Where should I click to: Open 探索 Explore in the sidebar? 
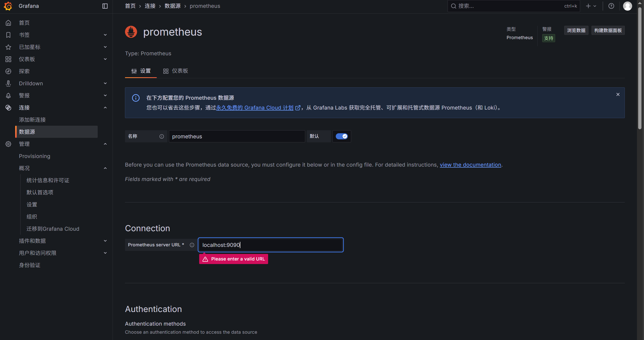24,71
